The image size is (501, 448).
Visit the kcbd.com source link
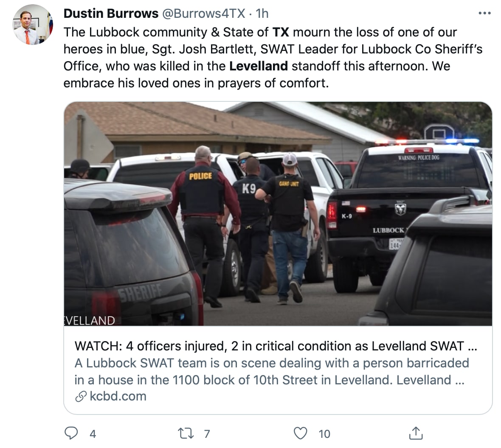point(118,396)
